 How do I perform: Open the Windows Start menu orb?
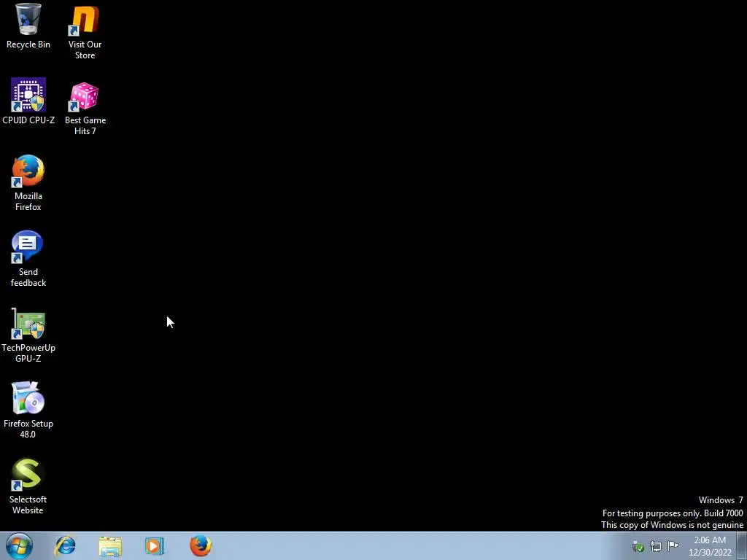(x=19, y=545)
